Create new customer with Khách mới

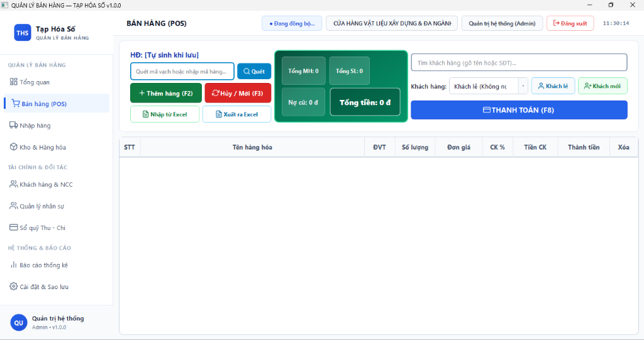(x=602, y=86)
